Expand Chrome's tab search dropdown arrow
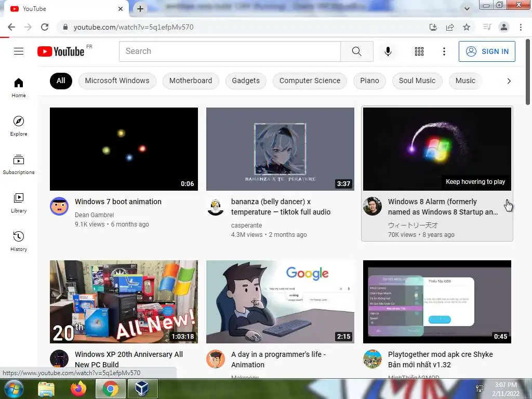This screenshot has height=399, width=532. pos(467,9)
